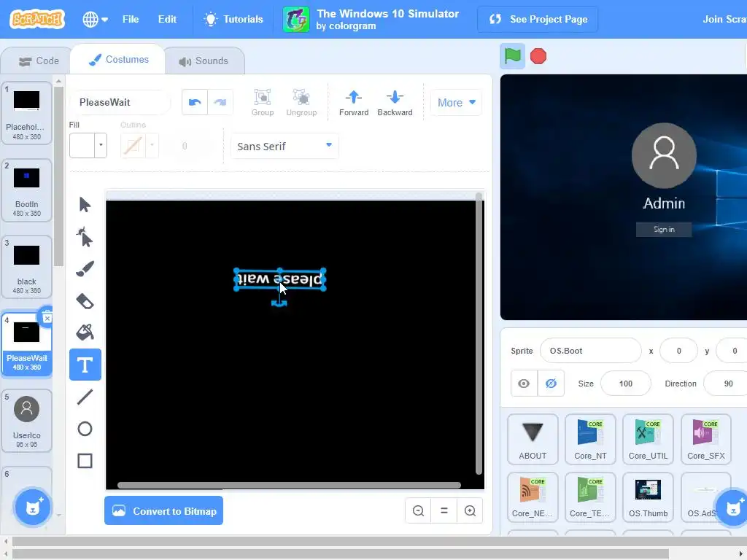The height and width of the screenshot is (560, 747).
Task: Select the arrow Select tool
Action: tap(85, 205)
